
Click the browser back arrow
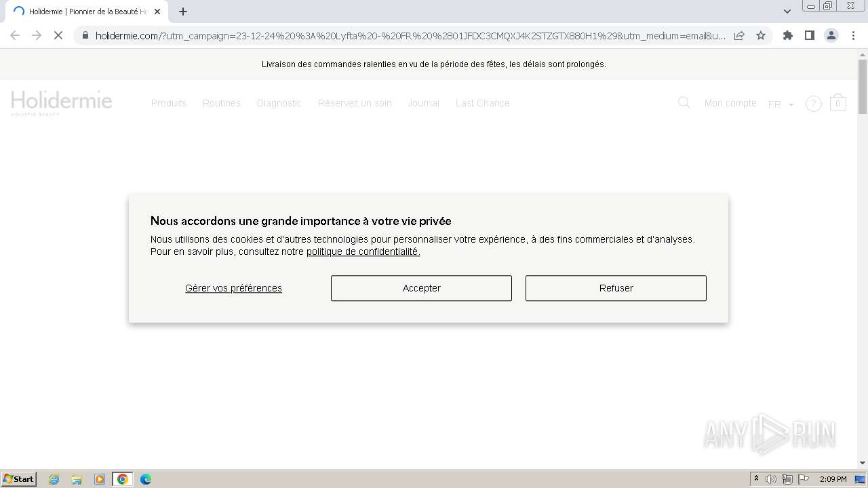[x=15, y=35]
